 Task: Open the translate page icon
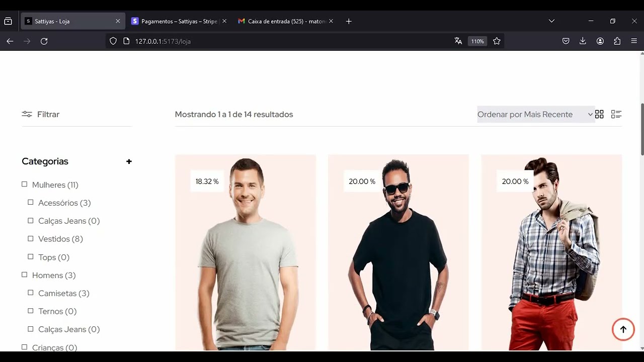458,41
